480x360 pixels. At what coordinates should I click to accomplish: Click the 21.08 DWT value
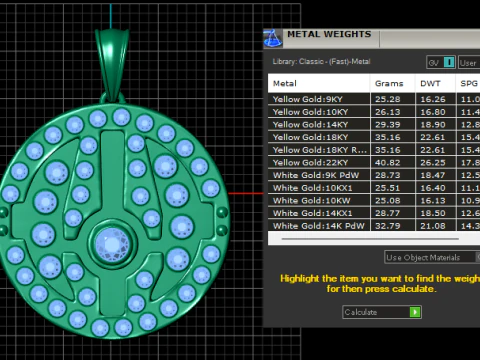click(433, 226)
